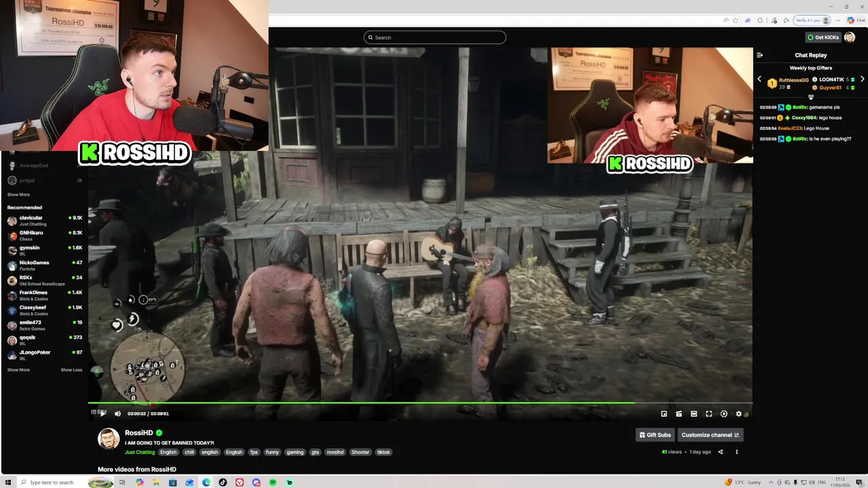Click the Coxxy1994 username in chat
868x488 pixels.
(804, 118)
